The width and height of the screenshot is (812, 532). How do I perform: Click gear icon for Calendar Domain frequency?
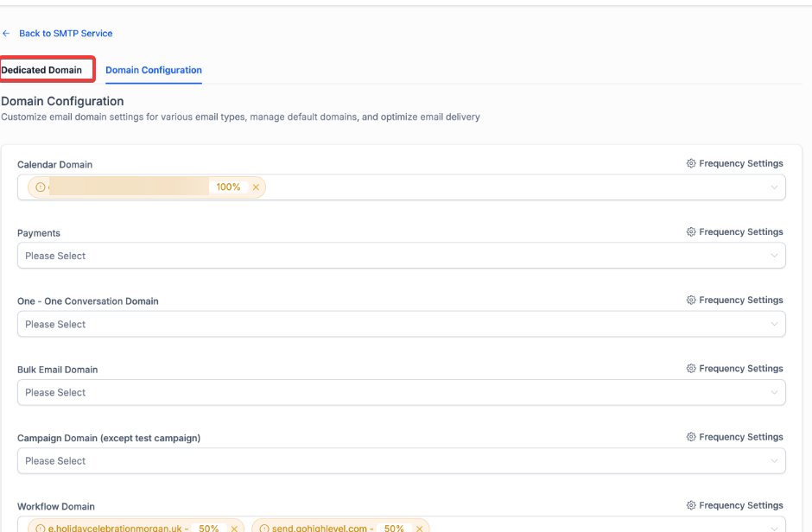coord(691,163)
